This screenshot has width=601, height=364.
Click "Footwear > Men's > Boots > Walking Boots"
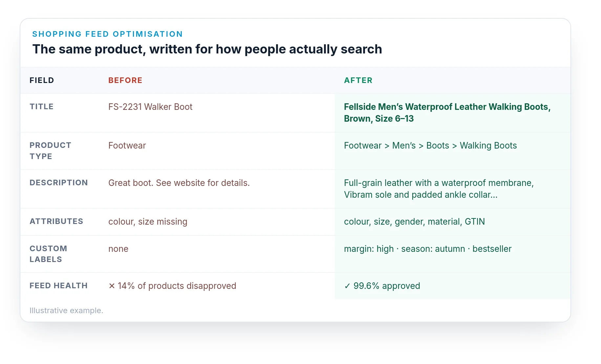(x=430, y=146)
